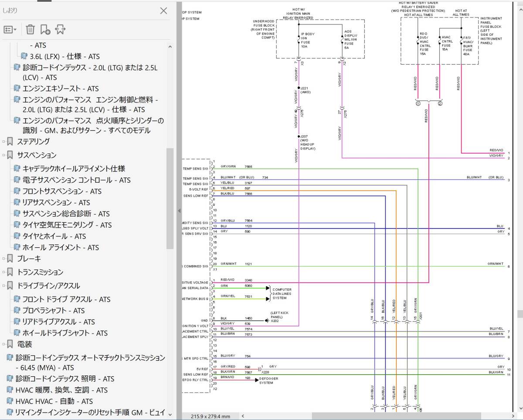Open タイヤ空気圧モニタリング - ATS bookmark
Viewport: 523px width, 420px height.
click(x=67, y=225)
